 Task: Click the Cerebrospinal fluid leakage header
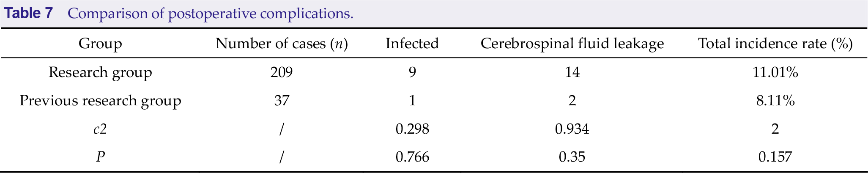click(572, 44)
